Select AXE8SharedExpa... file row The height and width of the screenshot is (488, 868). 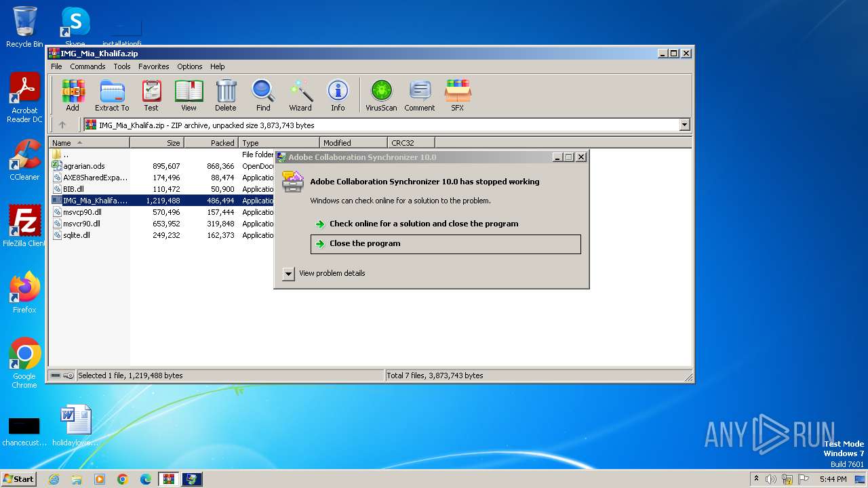pos(162,178)
